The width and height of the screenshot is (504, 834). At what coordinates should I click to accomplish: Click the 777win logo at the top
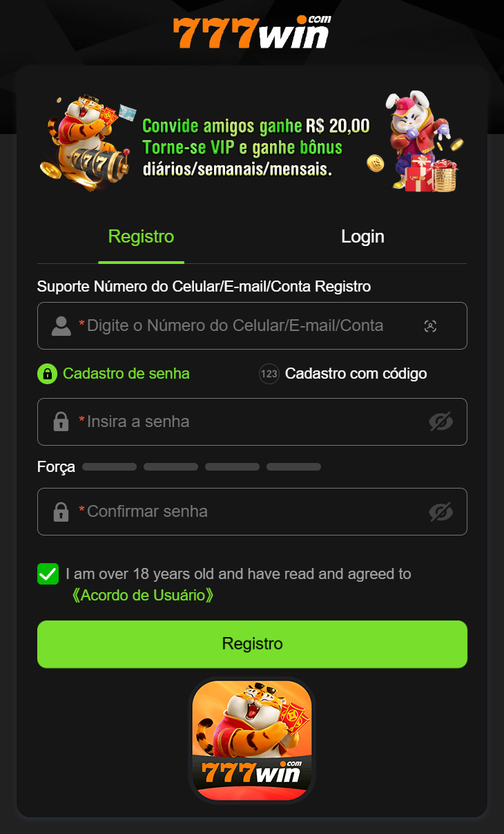click(252, 30)
